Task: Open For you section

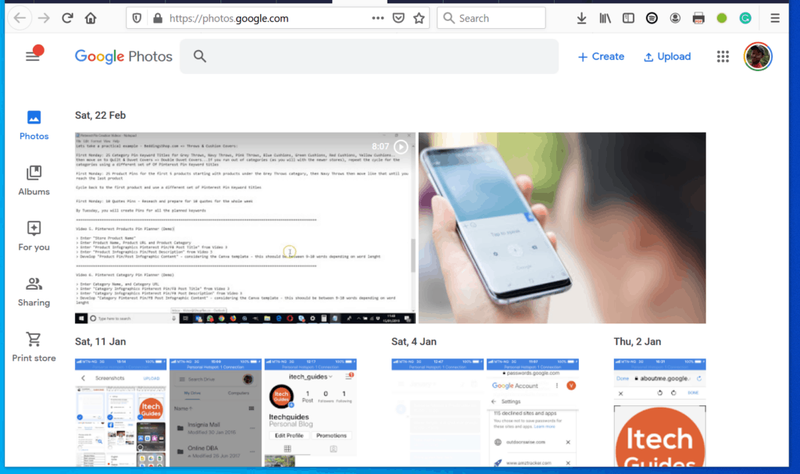Action: tap(34, 236)
